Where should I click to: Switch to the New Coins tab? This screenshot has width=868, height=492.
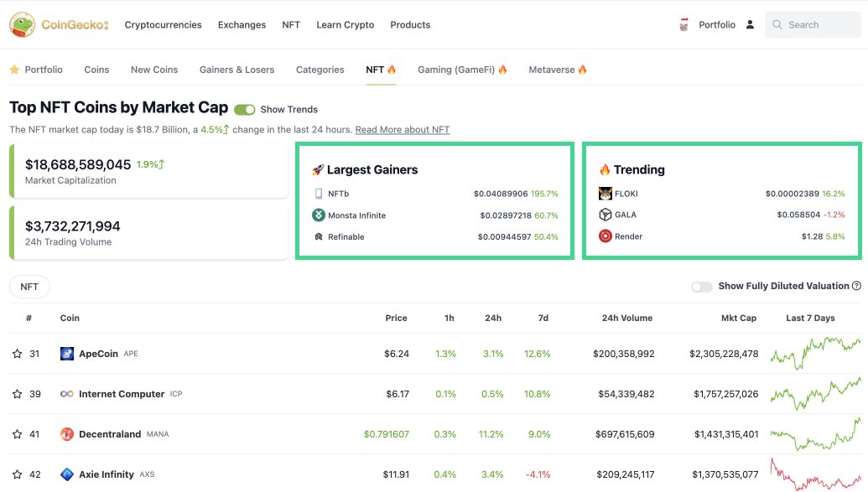(154, 70)
